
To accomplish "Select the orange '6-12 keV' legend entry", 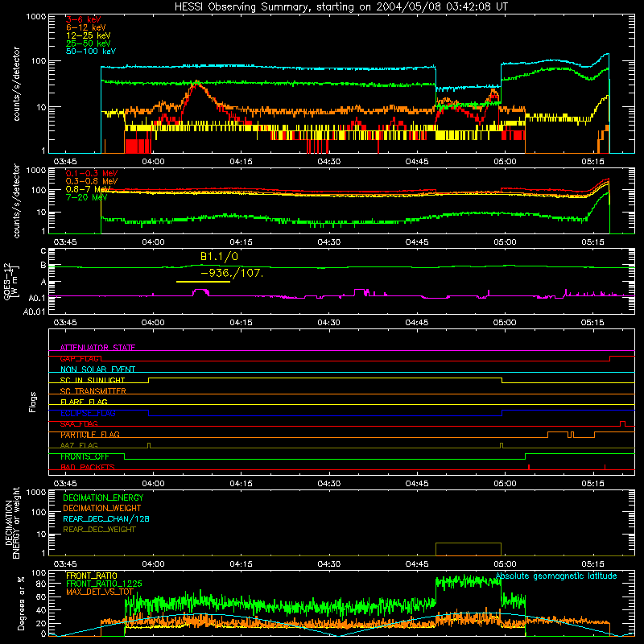I will (86, 27).
